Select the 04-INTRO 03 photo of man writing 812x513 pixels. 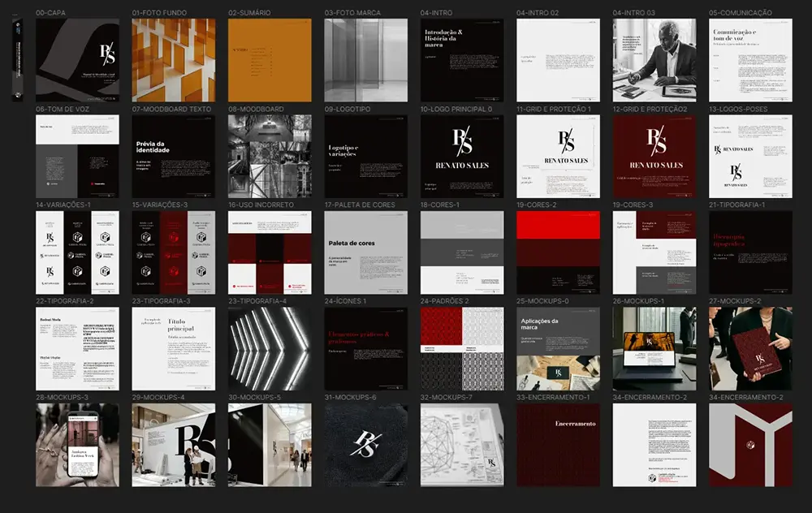(x=654, y=60)
